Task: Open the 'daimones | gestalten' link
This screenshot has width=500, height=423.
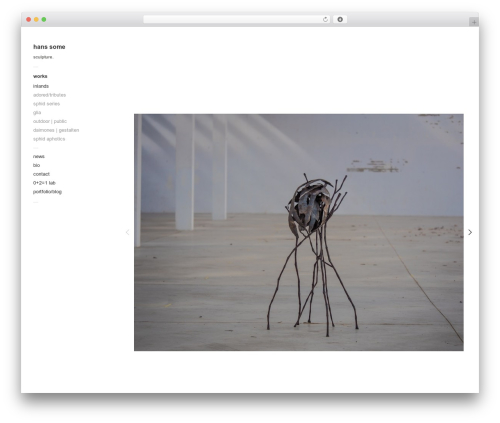Action: [x=56, y=130]
